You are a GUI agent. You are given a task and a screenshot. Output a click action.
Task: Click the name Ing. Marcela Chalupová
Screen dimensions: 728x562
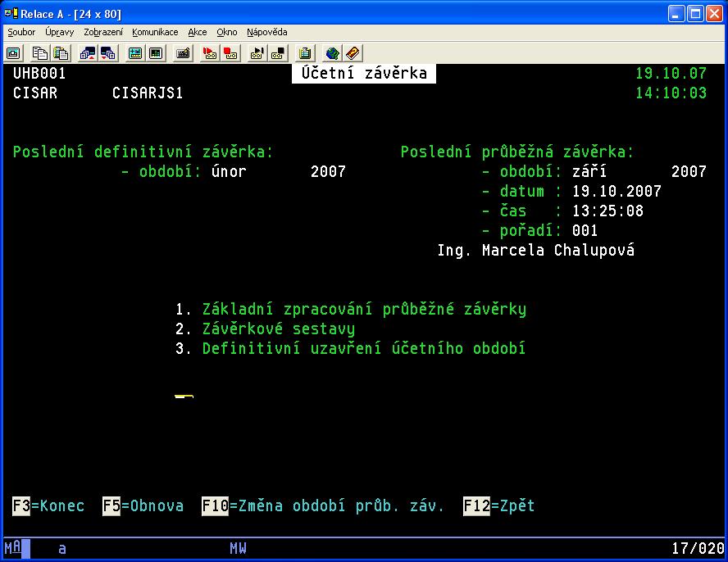tap(536, 251)
